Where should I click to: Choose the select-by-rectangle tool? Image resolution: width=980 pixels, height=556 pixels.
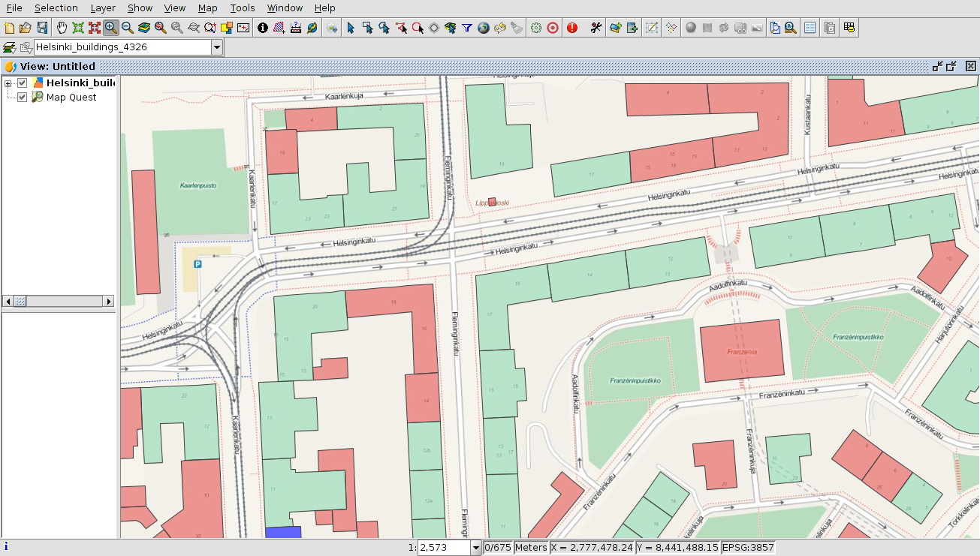tap(367, 28)
